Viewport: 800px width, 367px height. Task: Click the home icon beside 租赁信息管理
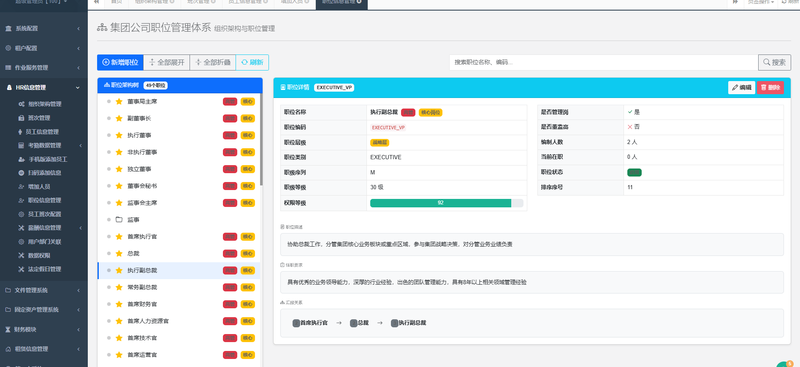click(x=8, y=349)
